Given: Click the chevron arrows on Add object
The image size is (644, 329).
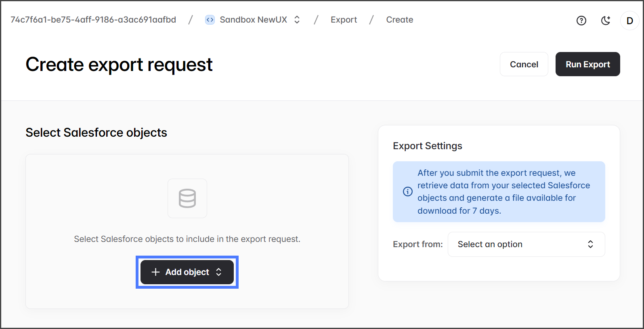Looking at the screenshot, I should pos(219,272).
